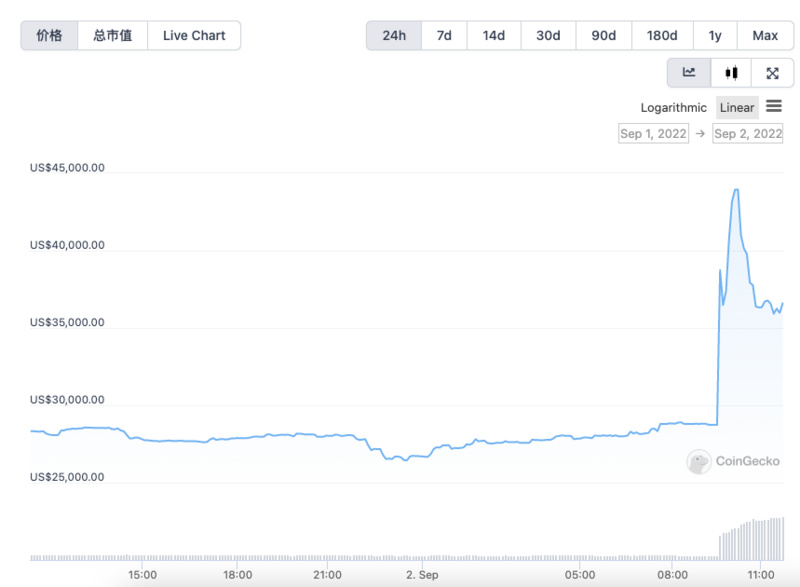Select the line chart view icon
The image size is (800, 587).
point(689,72)
